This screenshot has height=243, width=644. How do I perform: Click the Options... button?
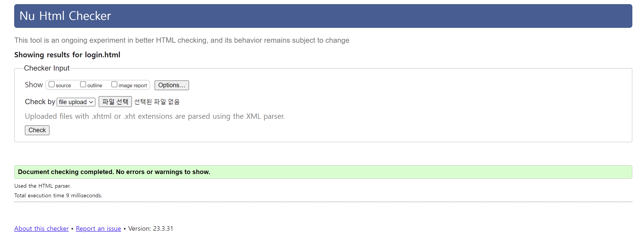point(171,85)
